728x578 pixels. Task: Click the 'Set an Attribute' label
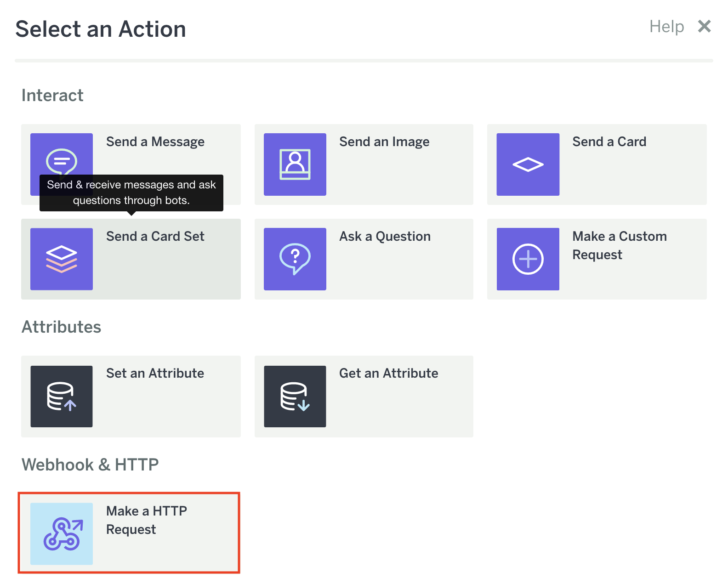[155, 374]
